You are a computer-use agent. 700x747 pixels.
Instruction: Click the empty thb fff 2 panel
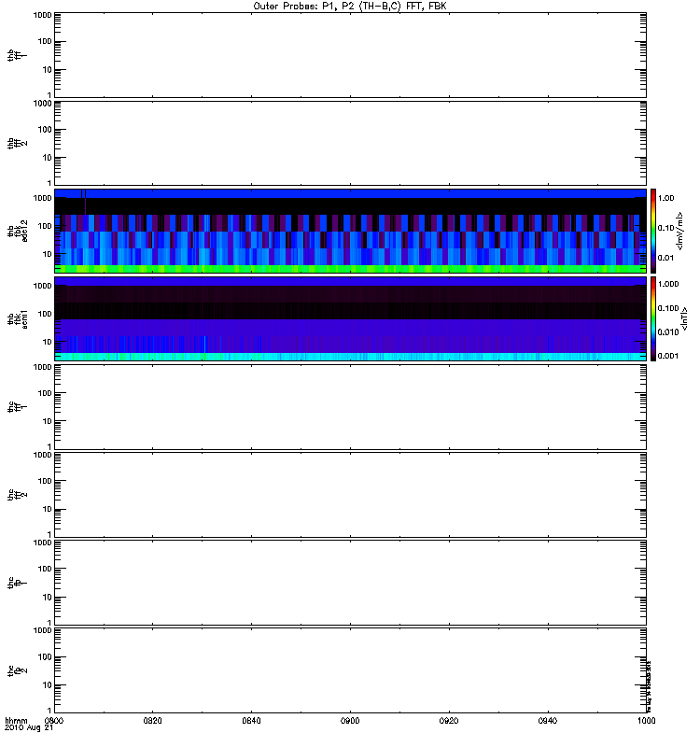[350, 142]
